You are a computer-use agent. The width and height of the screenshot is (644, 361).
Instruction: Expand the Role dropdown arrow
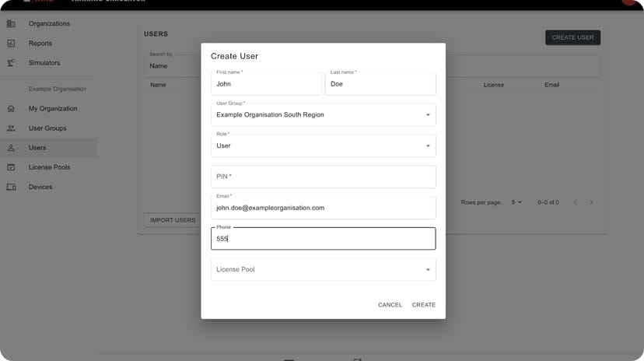(428, 145)
